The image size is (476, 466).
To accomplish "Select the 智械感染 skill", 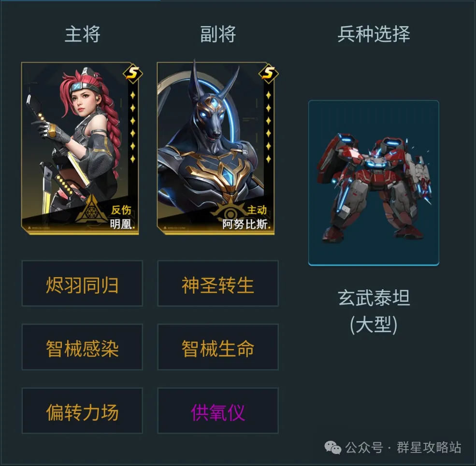I will pos(82,347).
